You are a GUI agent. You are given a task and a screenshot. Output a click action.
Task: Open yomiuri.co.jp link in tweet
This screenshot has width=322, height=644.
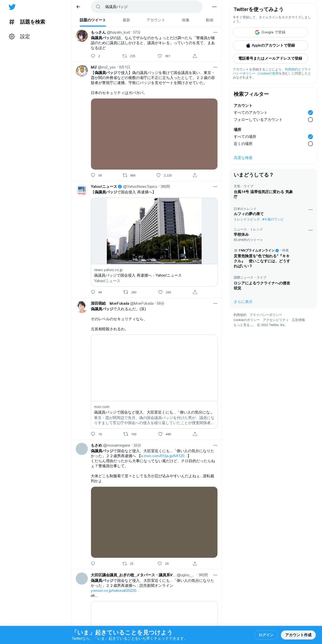(x=115, y=591)
